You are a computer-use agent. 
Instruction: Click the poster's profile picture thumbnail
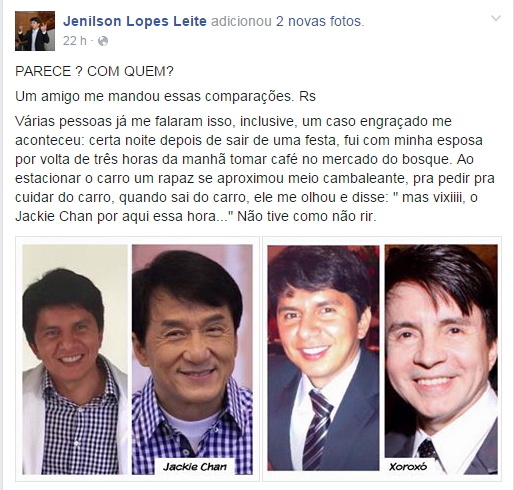point(35,31)
